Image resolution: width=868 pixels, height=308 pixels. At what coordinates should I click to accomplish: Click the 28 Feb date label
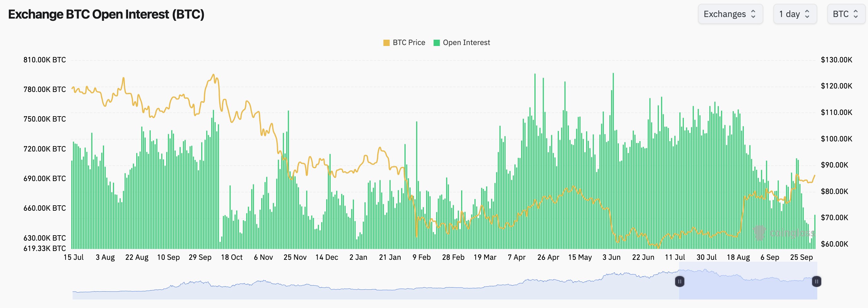(x=453, y=257)
